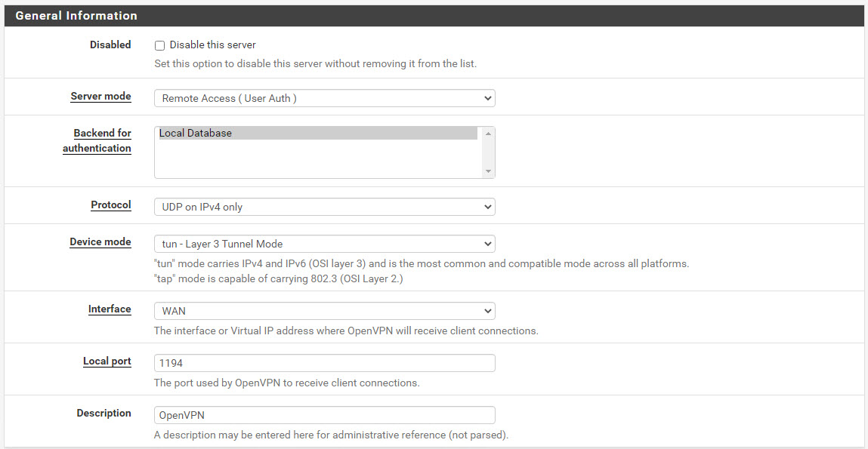Click the underlined Device mode label
This screenshot has width=868, height=449.
click(x=100, y=242)
